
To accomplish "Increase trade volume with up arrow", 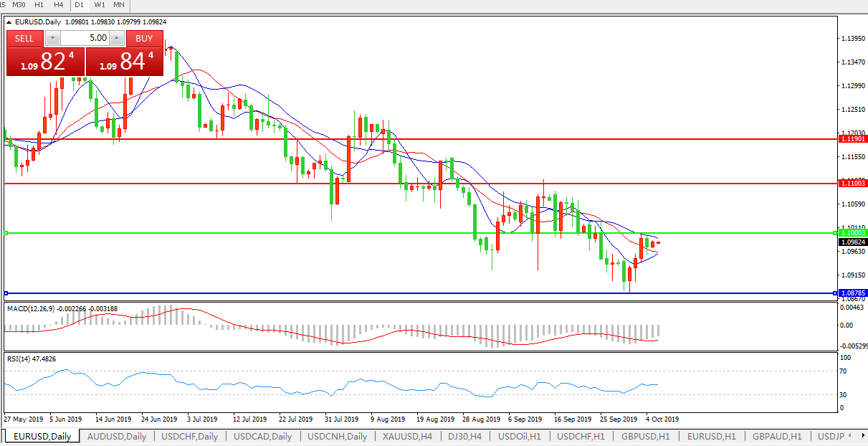I will point(116,38).
